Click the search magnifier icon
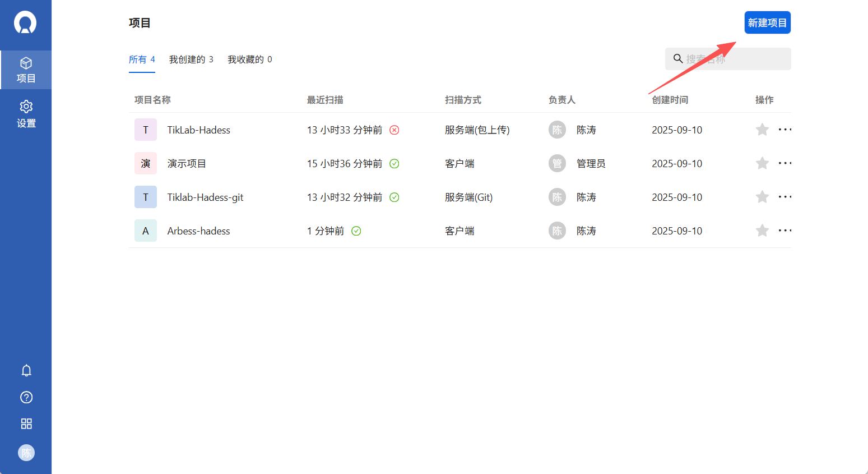 click(678, 58)
